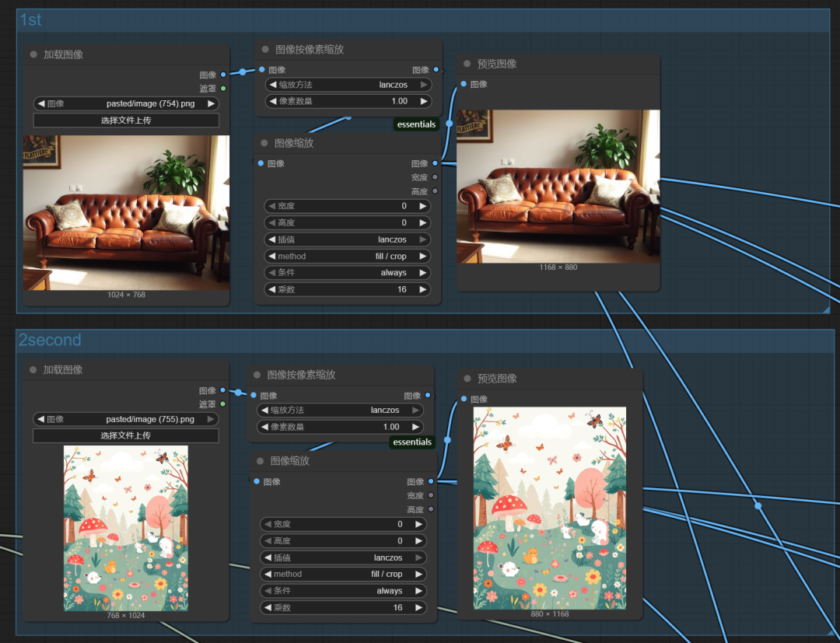Increase 像素数量 1.00 with right arrow in 2second group

[415, 427]
